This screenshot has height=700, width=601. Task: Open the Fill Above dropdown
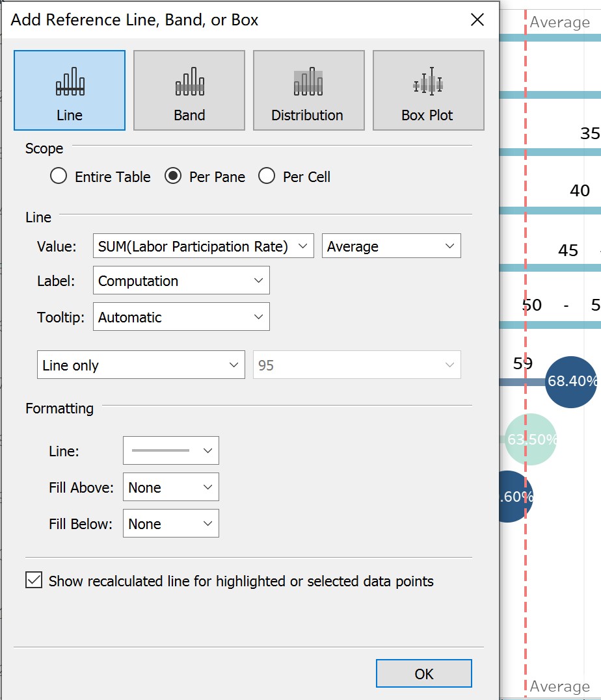170,487
